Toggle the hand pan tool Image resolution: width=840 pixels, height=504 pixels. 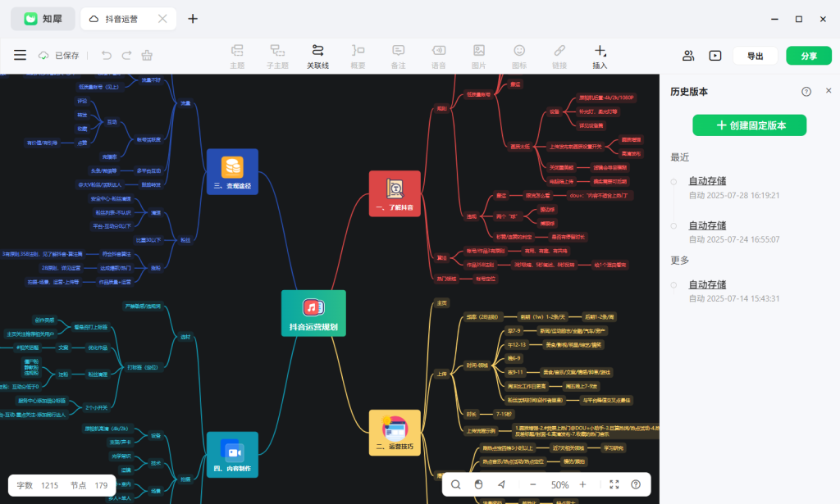tap(478, 484)
